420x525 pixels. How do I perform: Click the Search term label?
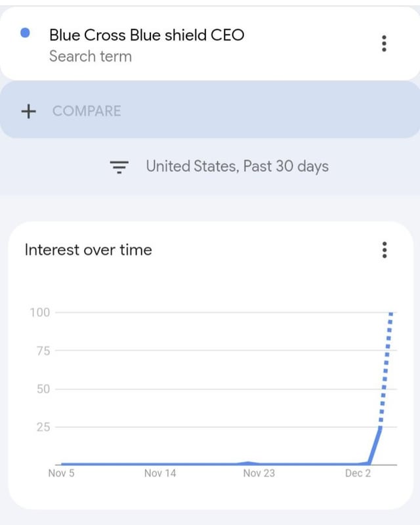(90, 56)
